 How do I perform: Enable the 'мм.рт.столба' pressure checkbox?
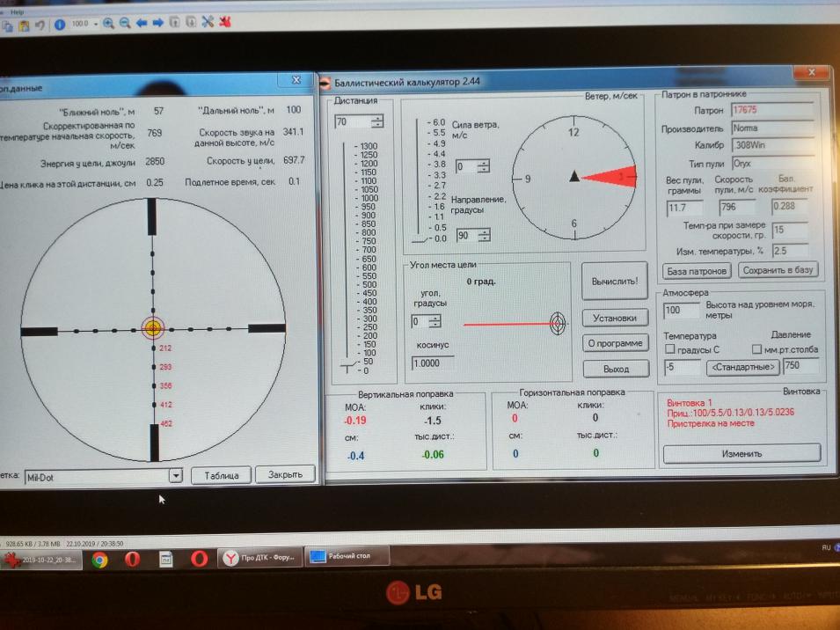(x=757, y=350)
